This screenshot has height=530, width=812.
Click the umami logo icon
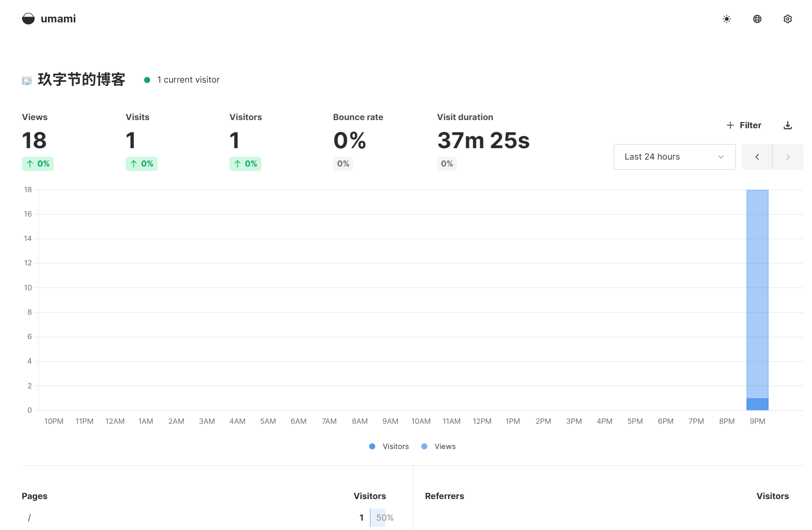(28, 19)
